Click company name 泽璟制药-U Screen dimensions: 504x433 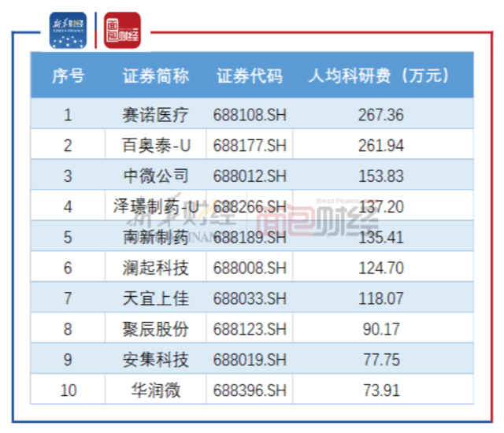tap(157, 206)
